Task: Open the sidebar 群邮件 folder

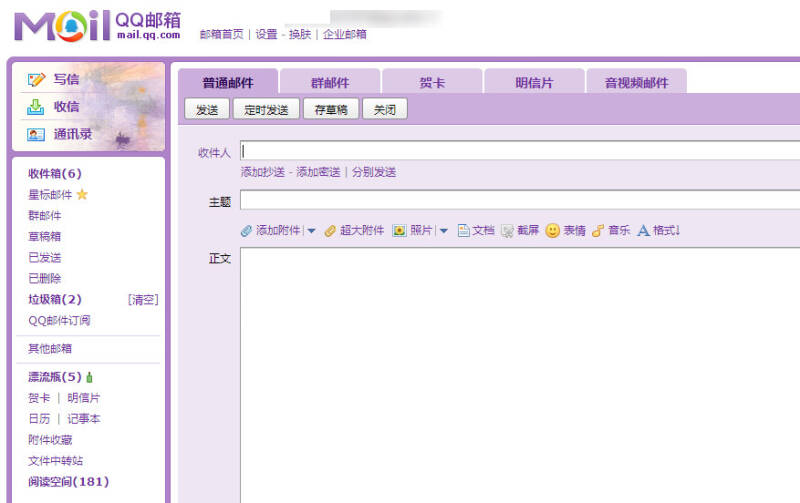Action: click(45, 215)
